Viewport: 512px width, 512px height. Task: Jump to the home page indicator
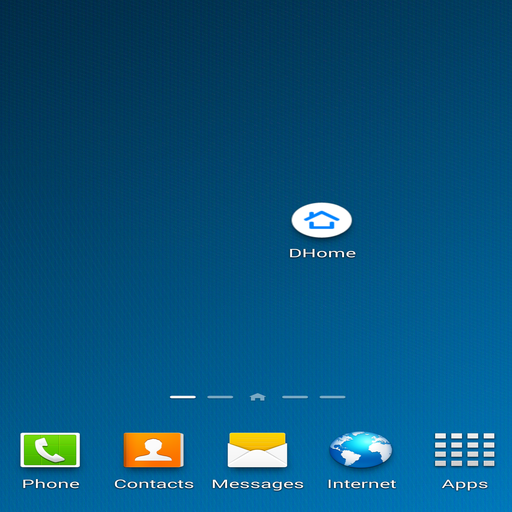point(258,397)
